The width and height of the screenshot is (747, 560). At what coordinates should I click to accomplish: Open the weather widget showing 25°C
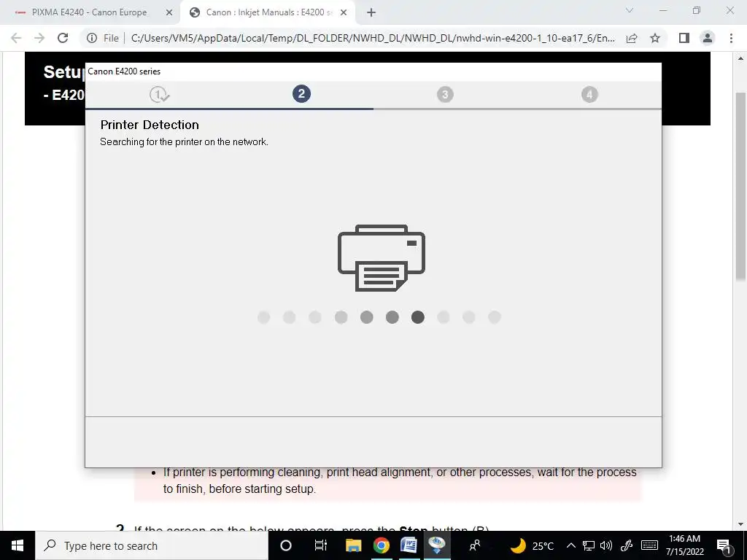[532, 545]
